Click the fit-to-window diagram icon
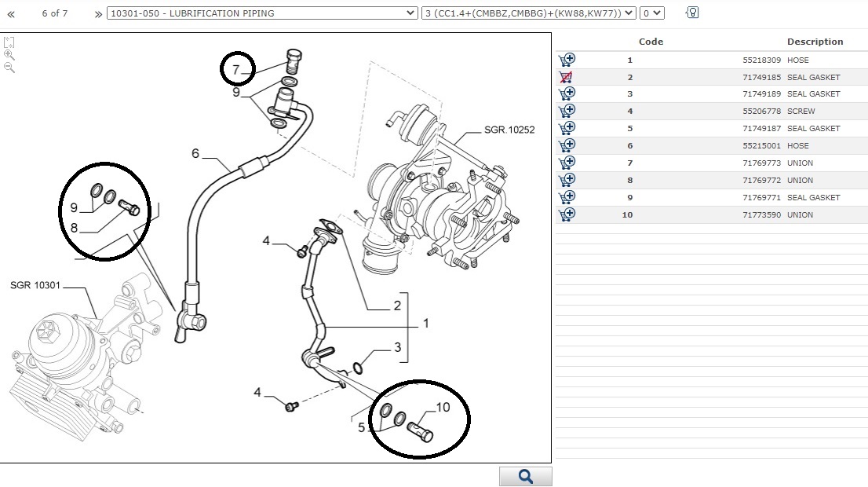Viewport: 868px width, 487px height. click(x=9, y=42)
